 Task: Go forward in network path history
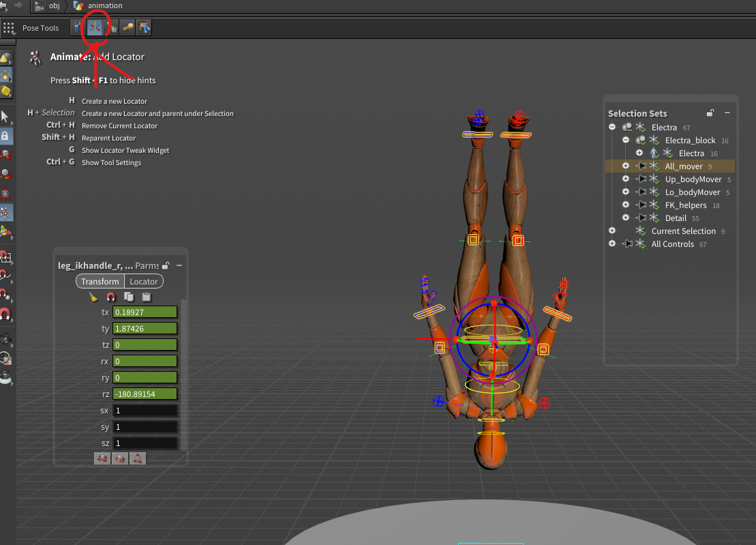[x=18, y=5]
